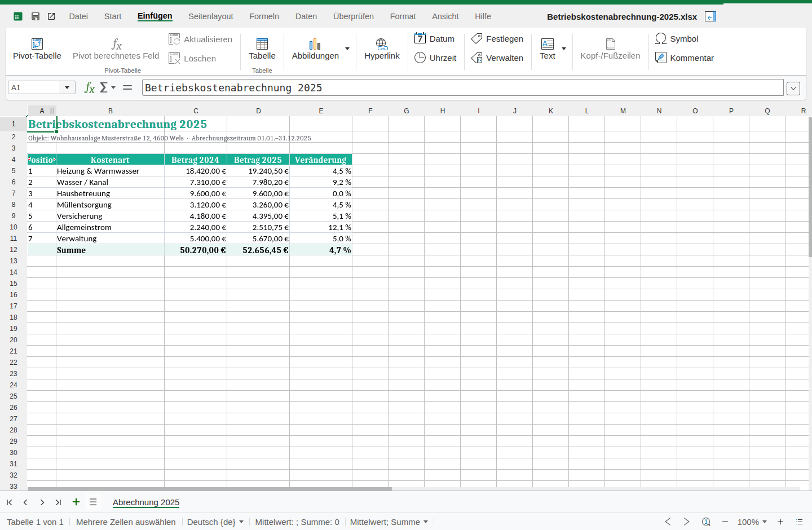Go to next sheet arrow
Viewport: 812px width, 530px height.
click(x=42, y=502)
